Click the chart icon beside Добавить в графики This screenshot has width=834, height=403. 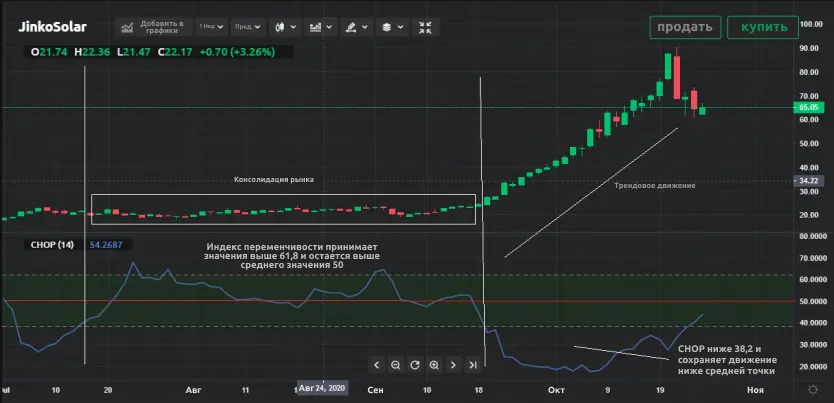click(128, 27)
